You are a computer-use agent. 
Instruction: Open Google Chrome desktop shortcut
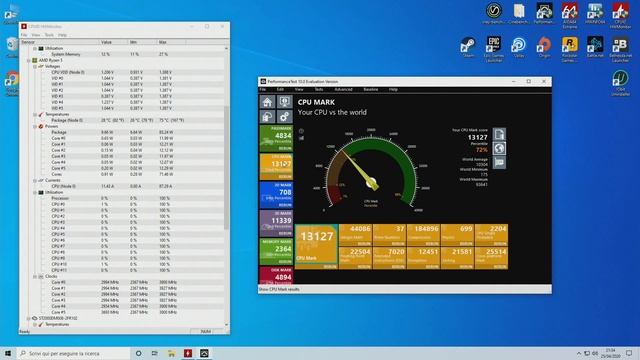pos(11,84)
